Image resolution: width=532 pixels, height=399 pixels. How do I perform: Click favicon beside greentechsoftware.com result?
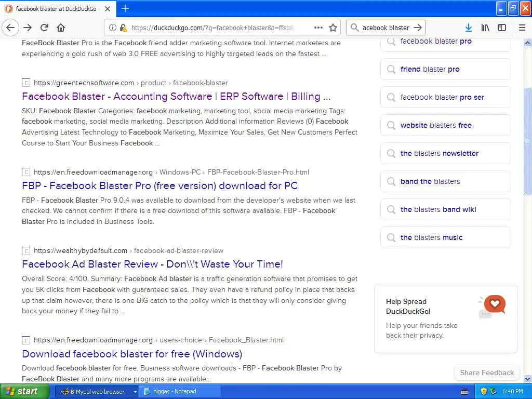click(x=26, y=83)
